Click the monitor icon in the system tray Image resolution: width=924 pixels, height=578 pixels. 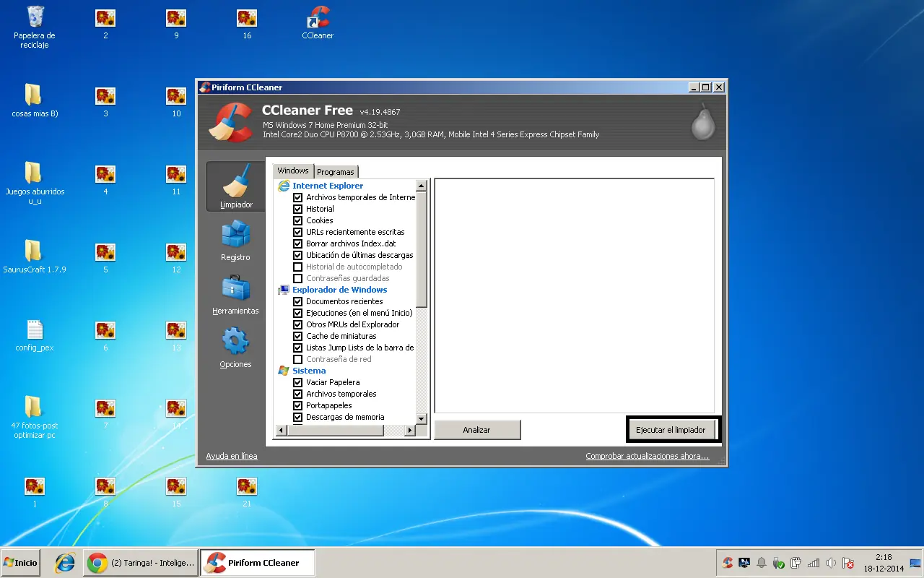coord(744,563)
